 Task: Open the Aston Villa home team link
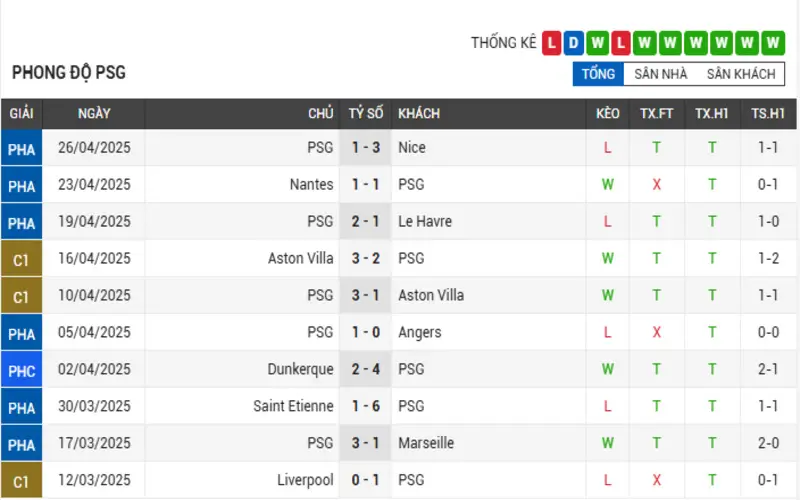[301, 258]
